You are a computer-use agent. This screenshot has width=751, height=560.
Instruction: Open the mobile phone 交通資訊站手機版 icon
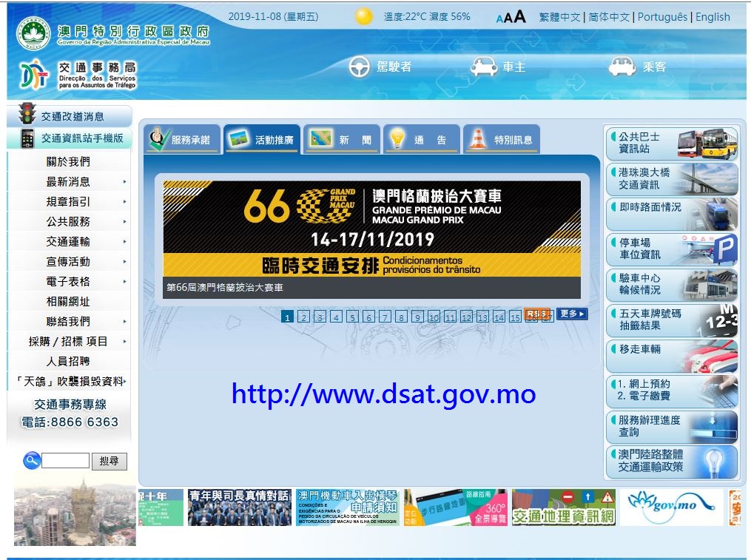27,138
